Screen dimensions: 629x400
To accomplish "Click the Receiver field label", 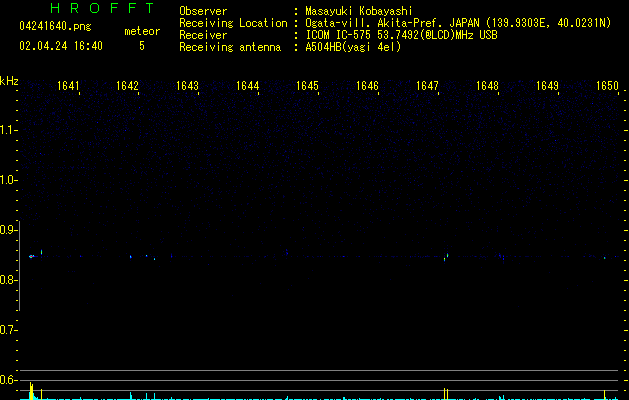I will (x=203, y=35).
